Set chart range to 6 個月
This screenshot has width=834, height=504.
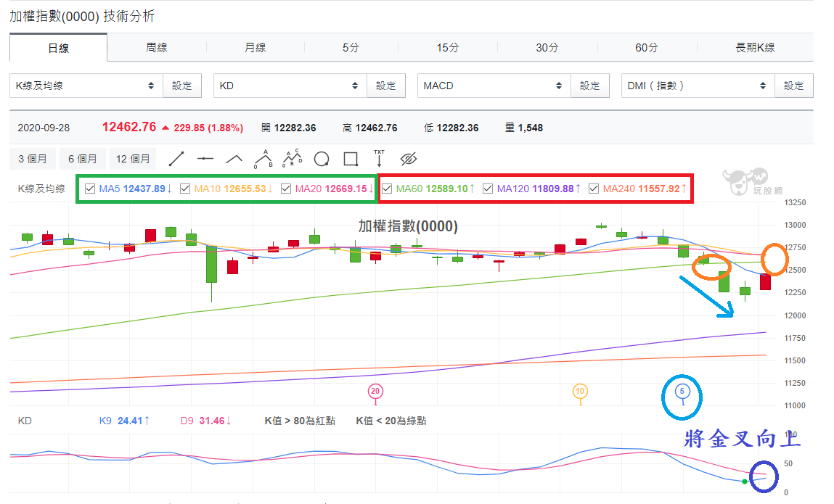pyautogui.click(x=83, y=158)
